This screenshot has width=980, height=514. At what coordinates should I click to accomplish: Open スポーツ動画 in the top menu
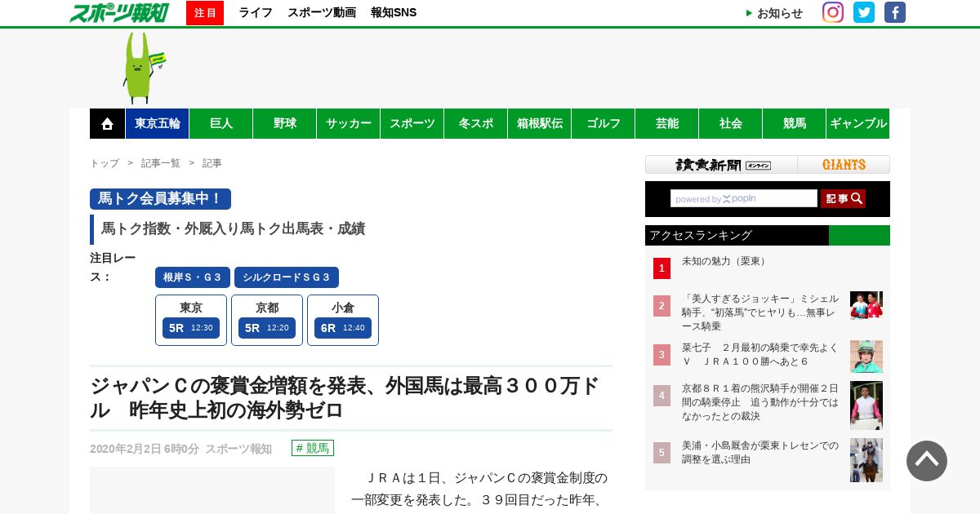click(322, 13)
